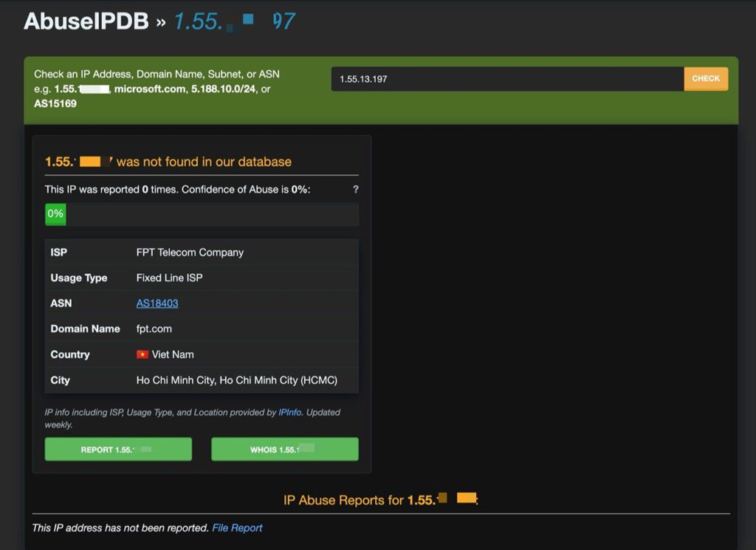The width and height of the screenshot is (756, 550).
Task: Click the Usage Type row label
Action: [x=79, y=278]
